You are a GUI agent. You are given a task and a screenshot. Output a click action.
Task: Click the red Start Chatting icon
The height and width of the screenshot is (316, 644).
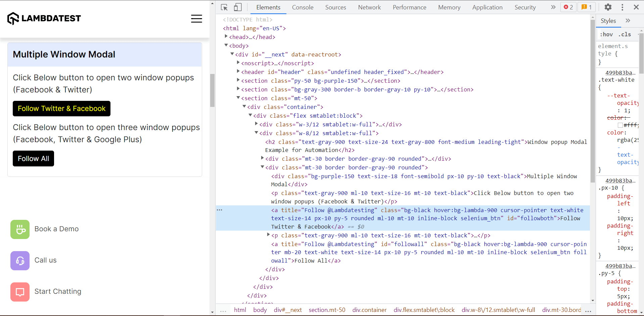click(x=20, y=292)
